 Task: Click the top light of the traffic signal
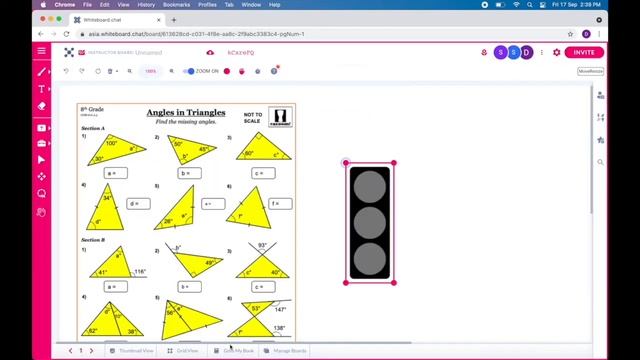[x=369, y=187]
